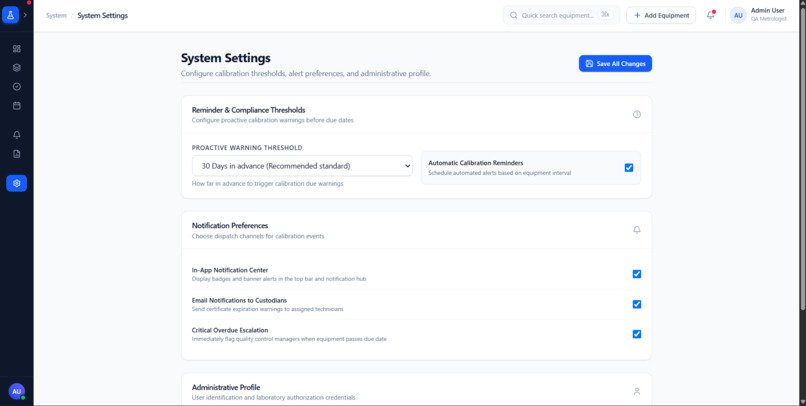The height and width of the screenshot is (406, 806).
Task: Click the System Settings breadcrumb
Action: coord(102,15)
